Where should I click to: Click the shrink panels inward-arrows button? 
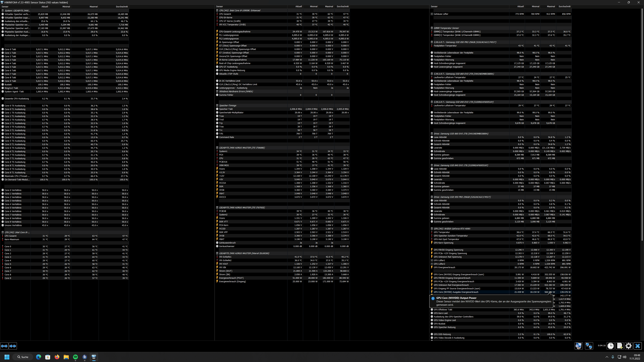coord(13,346)
